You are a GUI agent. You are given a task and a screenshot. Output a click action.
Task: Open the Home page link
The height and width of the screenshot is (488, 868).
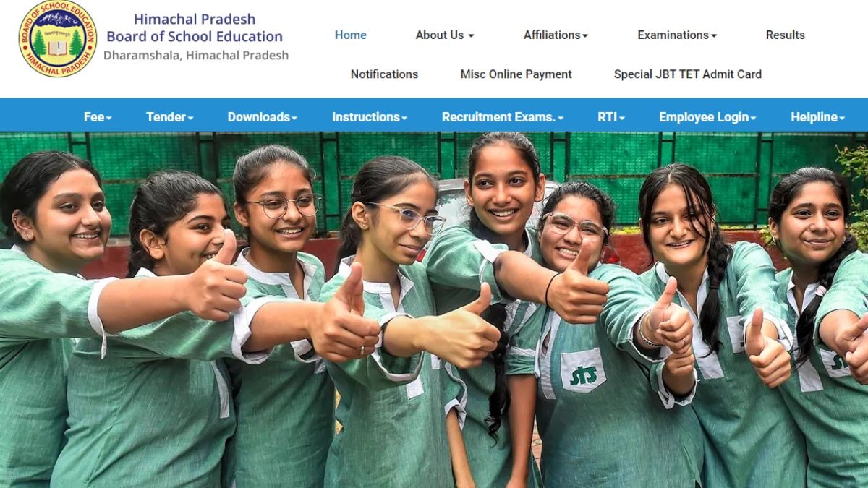click(x=351, y=35)
